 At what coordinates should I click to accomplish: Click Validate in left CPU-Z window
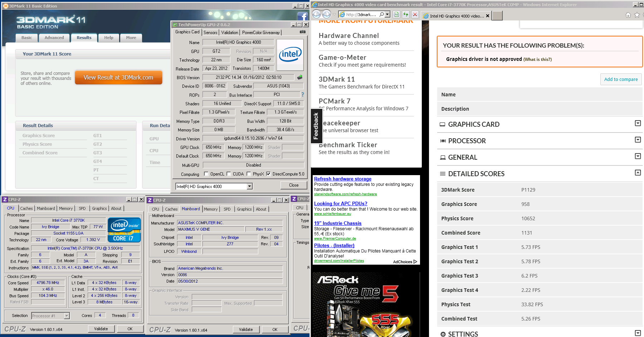click(x=101, y=329)
